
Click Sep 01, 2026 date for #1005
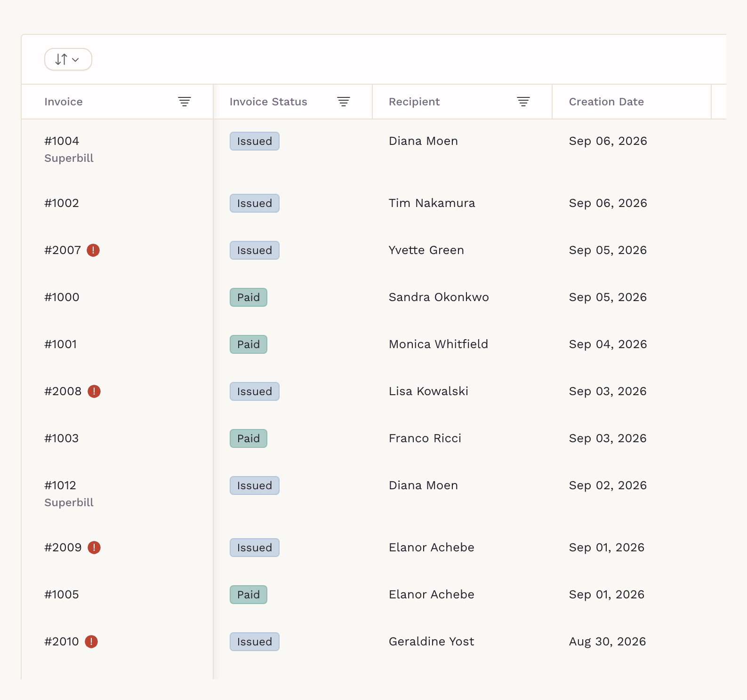[607, 595]
